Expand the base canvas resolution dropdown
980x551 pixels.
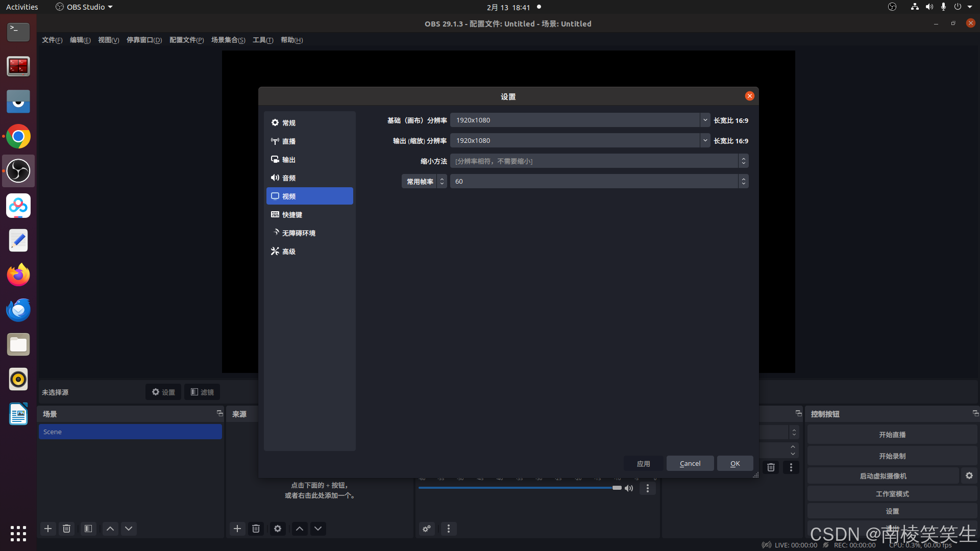point(705,120)
